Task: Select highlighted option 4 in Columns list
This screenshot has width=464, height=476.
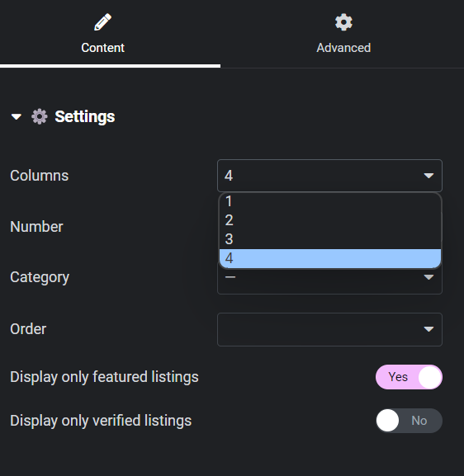Action: pos(330,258)
